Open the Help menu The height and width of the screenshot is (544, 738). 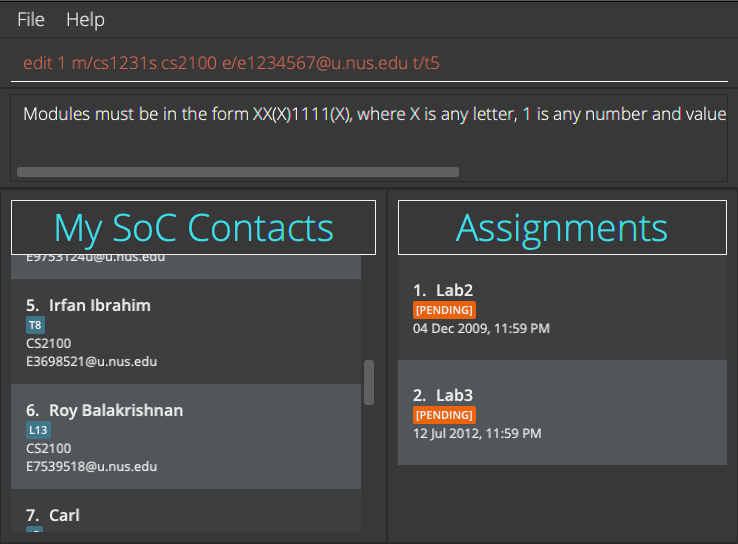(x=85, y=20)
